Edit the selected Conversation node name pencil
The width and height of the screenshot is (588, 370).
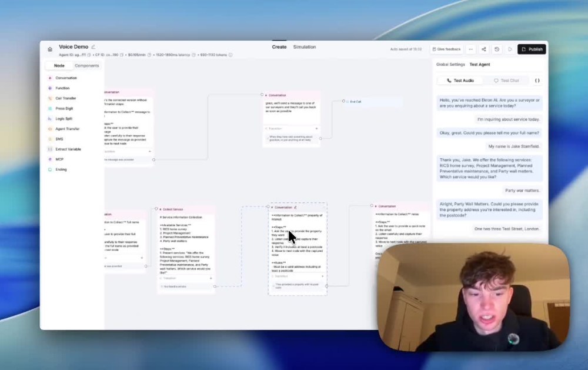coord(296,207)
